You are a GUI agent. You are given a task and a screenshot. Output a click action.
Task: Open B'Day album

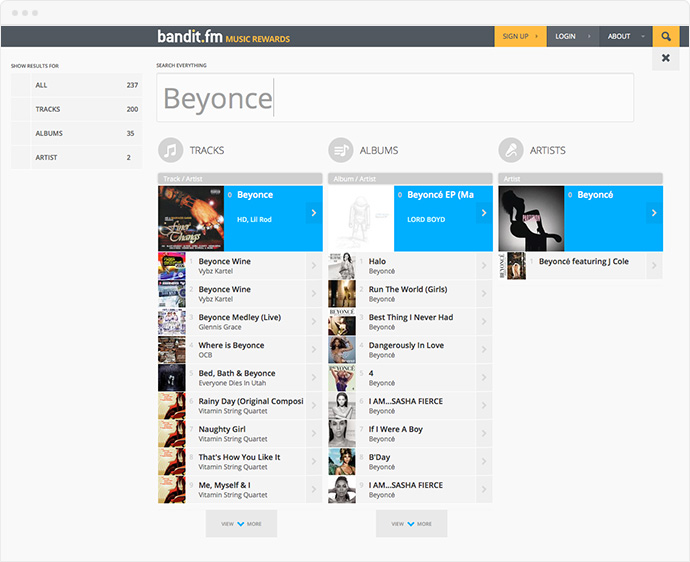click(410, 462)
